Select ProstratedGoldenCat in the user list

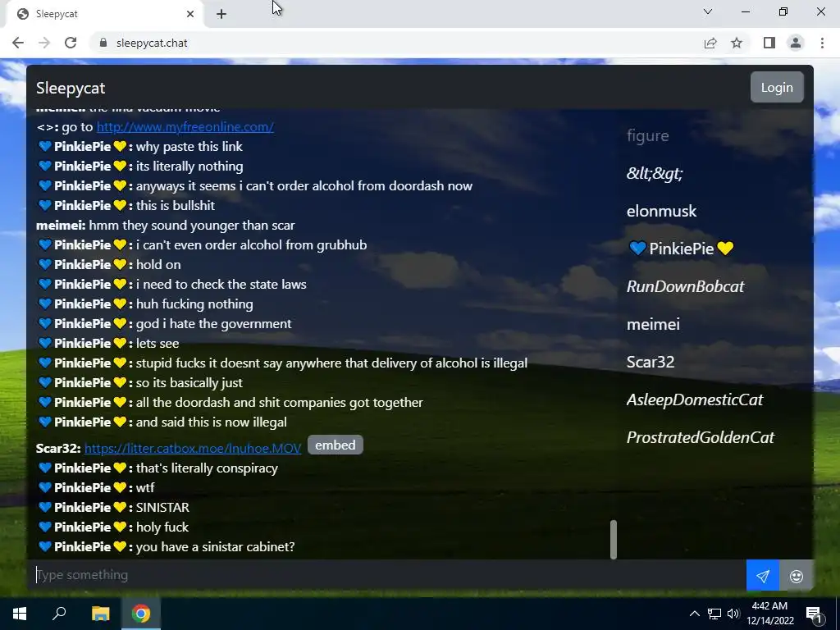click(x=701, y=437)
